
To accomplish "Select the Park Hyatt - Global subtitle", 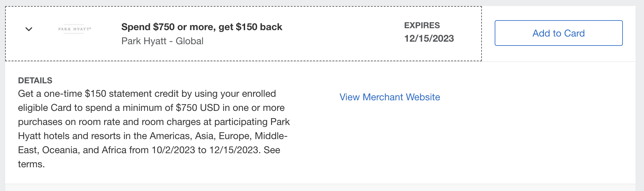I will 162,41.
